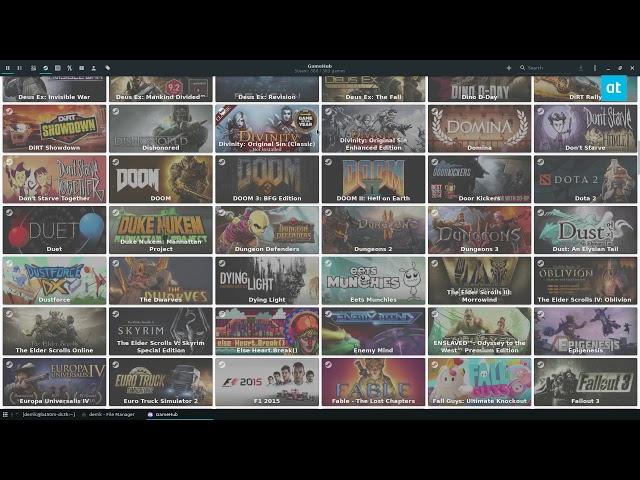Select the Epigenesis game card

586,331
